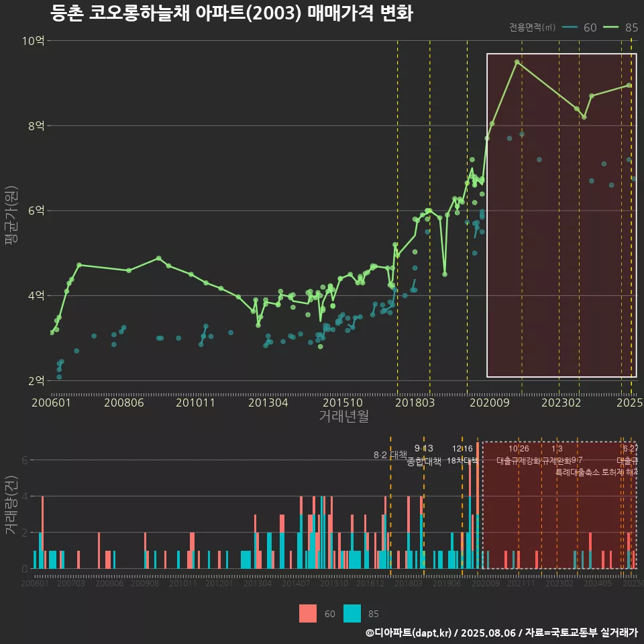Click '201906' on the volume chart axis
The height and width of the screenshot is (644, 644).
click(x=447, y=583)
